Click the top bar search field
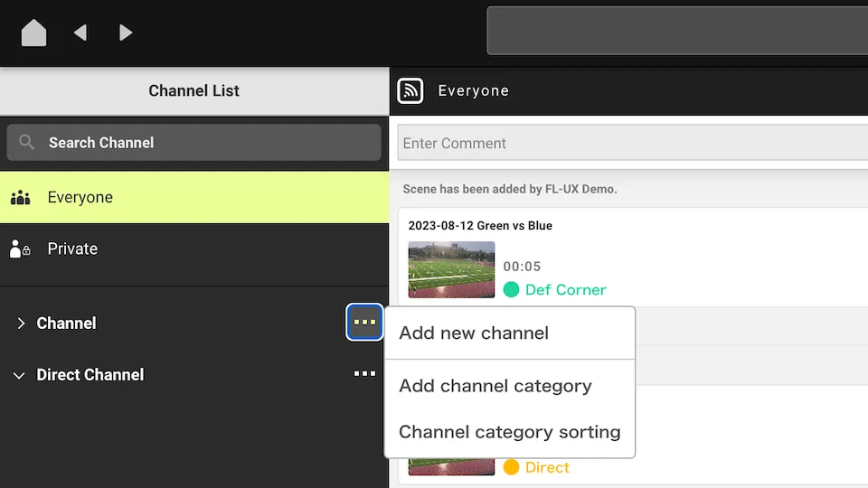 (x=677, y=31)
